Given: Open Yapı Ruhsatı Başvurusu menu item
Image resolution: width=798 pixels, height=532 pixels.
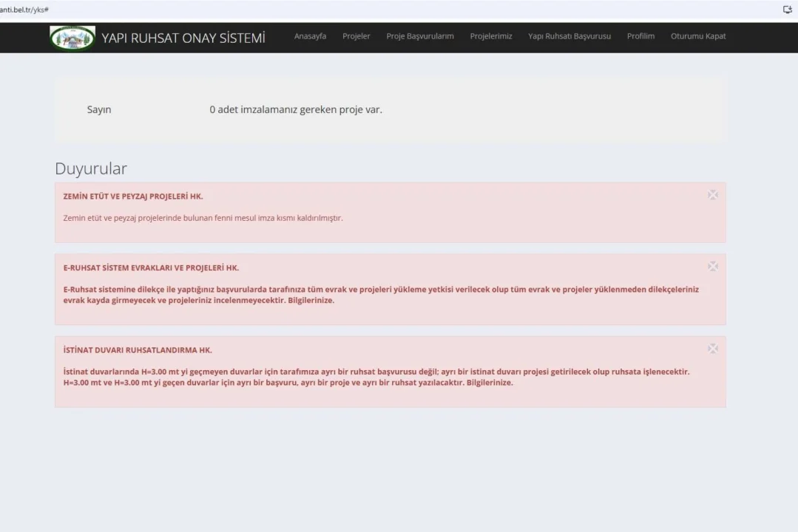Looking at the screenshot, I should coord(569,36).
